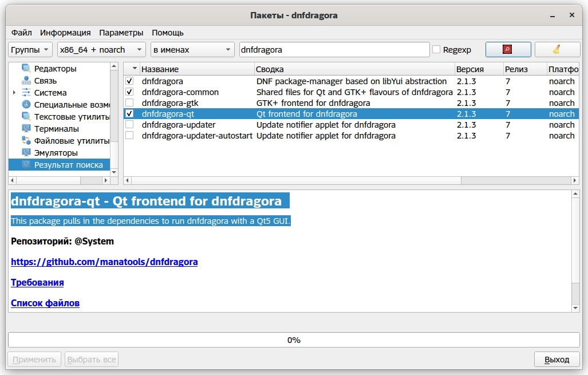Sort by the Название column header
588x375 pixels.
[x=197, y=69]
